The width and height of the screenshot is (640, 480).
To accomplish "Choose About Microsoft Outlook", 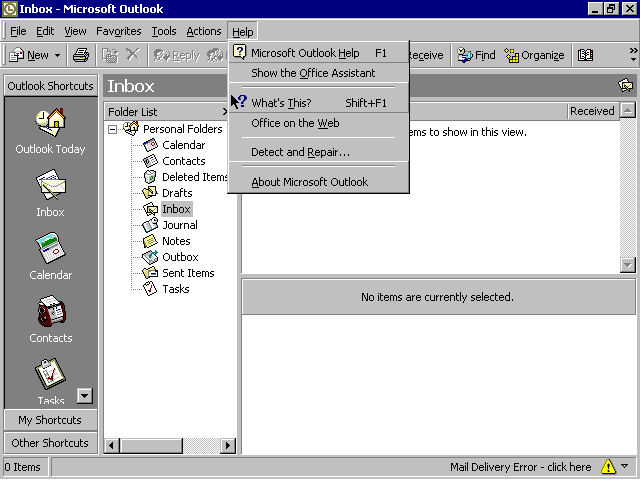I will tap(318, 182).
